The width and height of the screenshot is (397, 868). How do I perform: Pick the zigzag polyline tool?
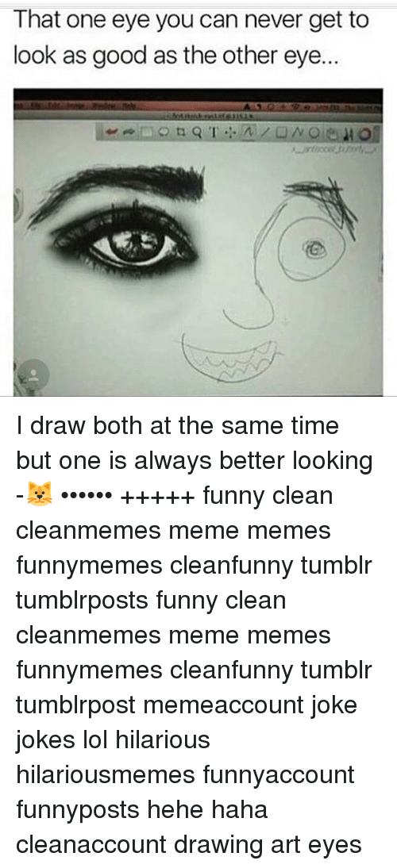pos(298,131)
